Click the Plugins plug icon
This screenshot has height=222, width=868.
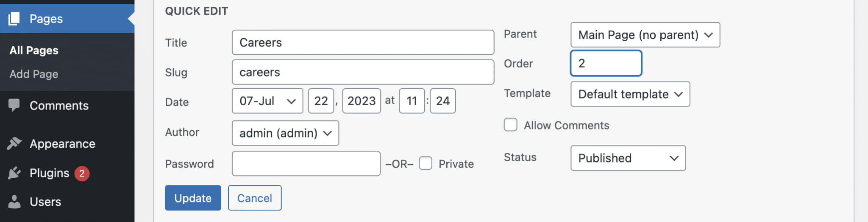tap(14, 173)
